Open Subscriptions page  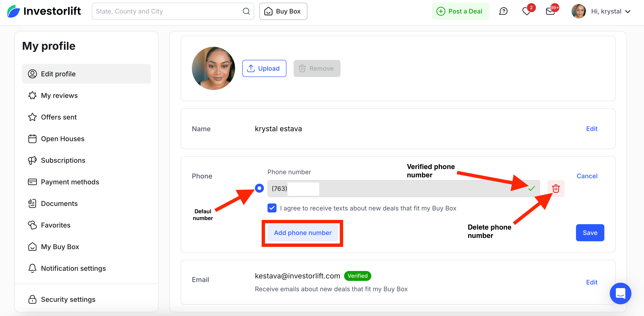tap(86, 160)
